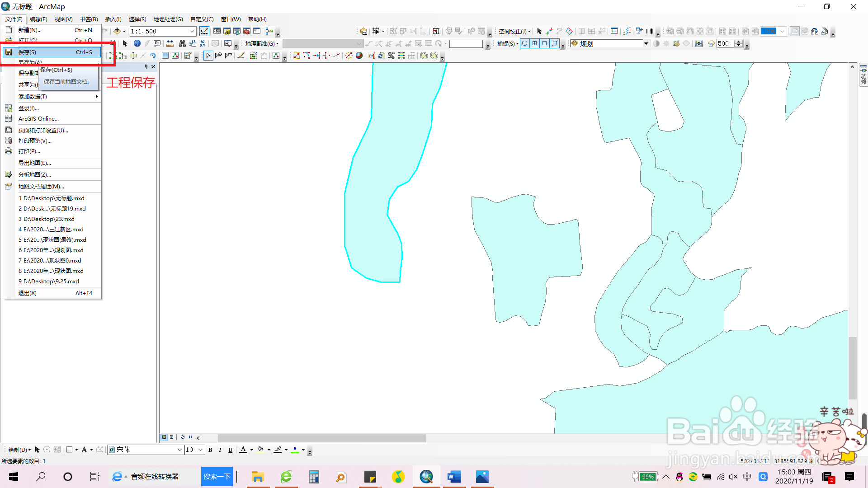This screenshot has width=868, height=488.
Task: Click recent file D:\Desktop\23.mxd
Action: (47, 219)
